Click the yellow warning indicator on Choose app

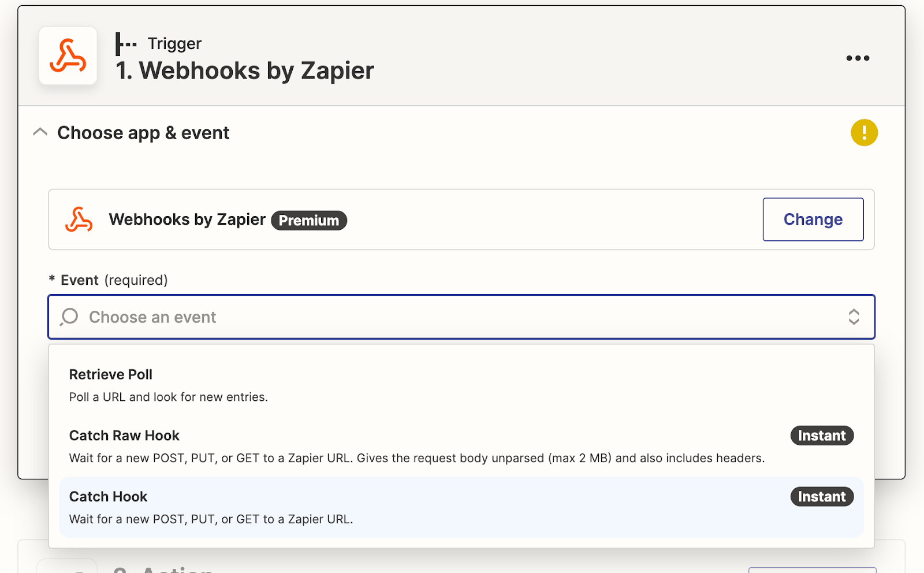tap(863, 132)
